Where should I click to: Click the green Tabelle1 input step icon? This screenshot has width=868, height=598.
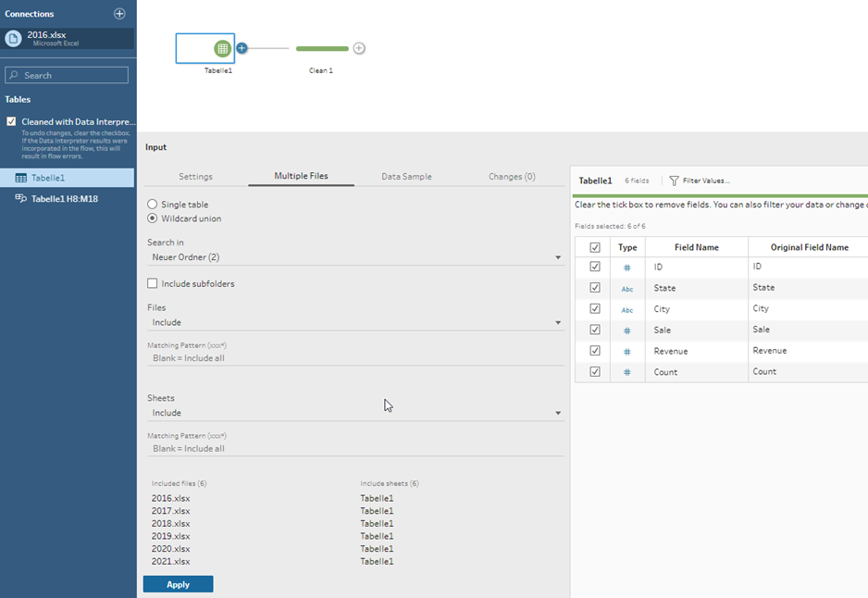[222, 49]
